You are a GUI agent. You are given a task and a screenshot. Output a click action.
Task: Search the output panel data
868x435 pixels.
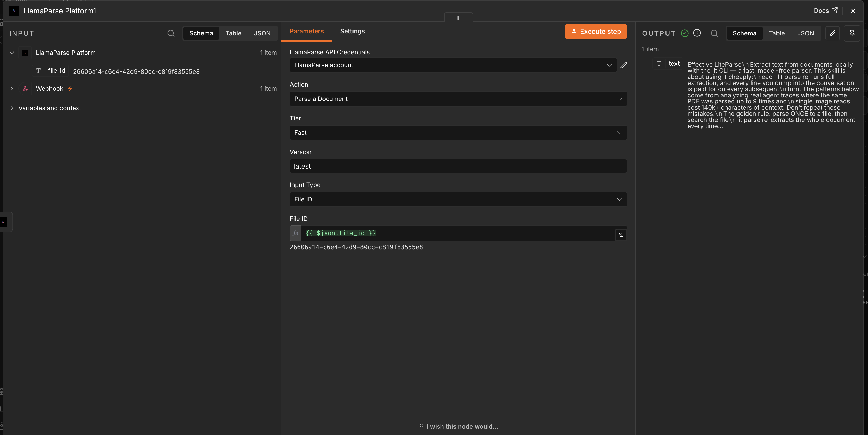click(714, 33)
